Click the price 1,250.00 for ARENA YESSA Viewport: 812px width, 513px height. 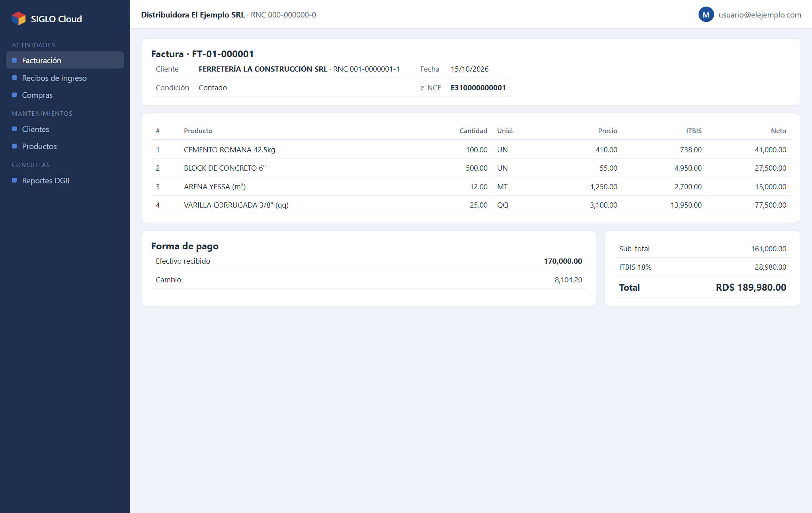tap(603, 187)
